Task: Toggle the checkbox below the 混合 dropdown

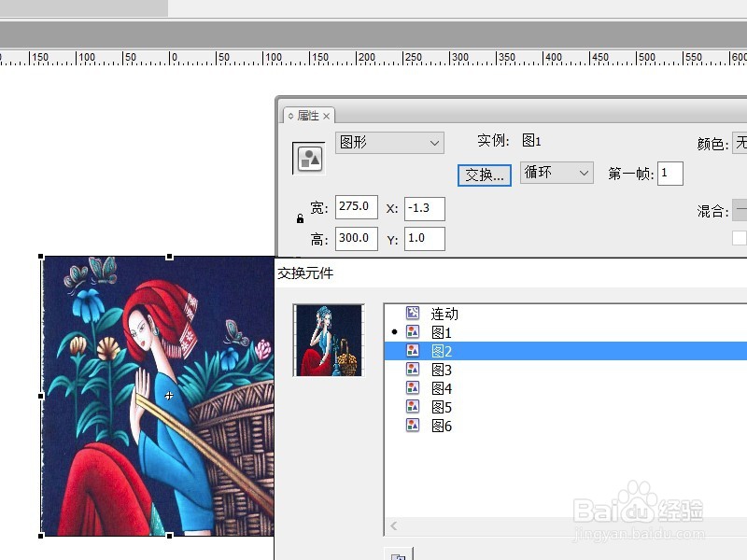Action: [x=740, y=238]
